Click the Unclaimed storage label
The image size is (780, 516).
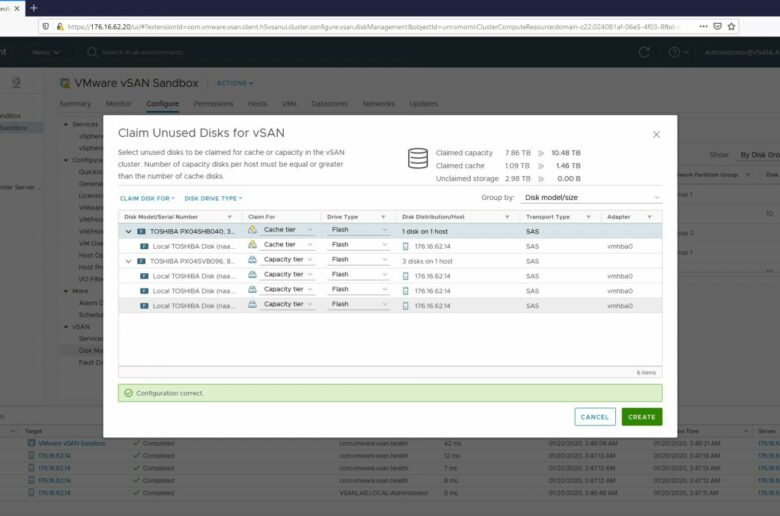[467, 179]
